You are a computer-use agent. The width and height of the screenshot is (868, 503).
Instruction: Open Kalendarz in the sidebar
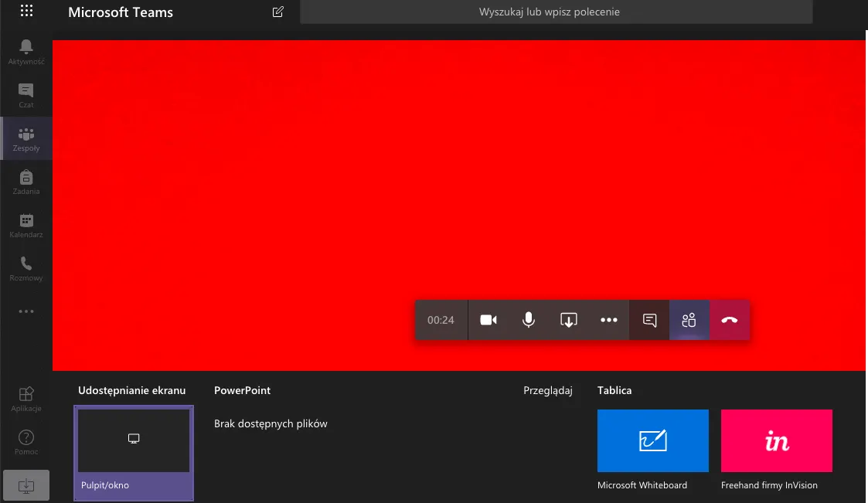click(26, 225)
